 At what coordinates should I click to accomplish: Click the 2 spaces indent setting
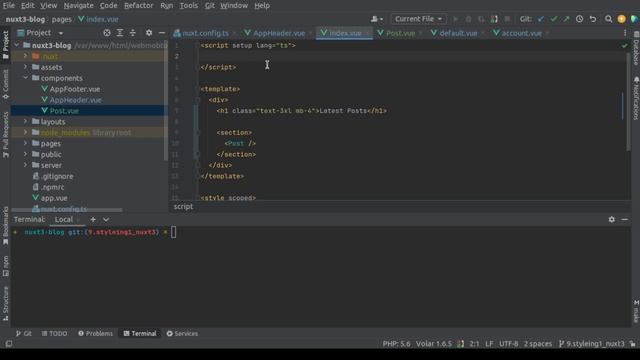[538, 344]
